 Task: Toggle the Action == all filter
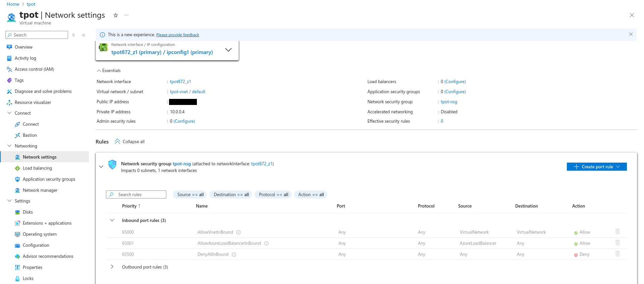click(x=311, y=194)
